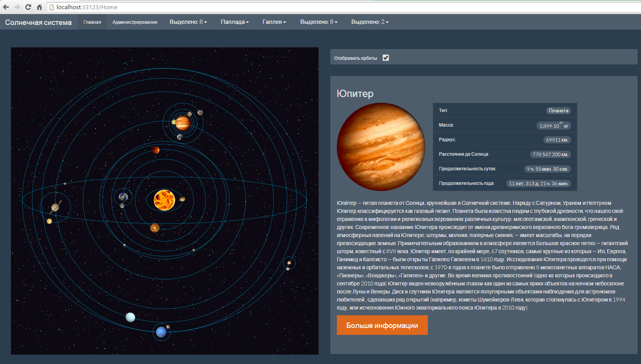This screenshot has width=641, height=364.
Task: Click the day length «9 ч. 55 мин. 30 сек.»
Action: (547, 169)
